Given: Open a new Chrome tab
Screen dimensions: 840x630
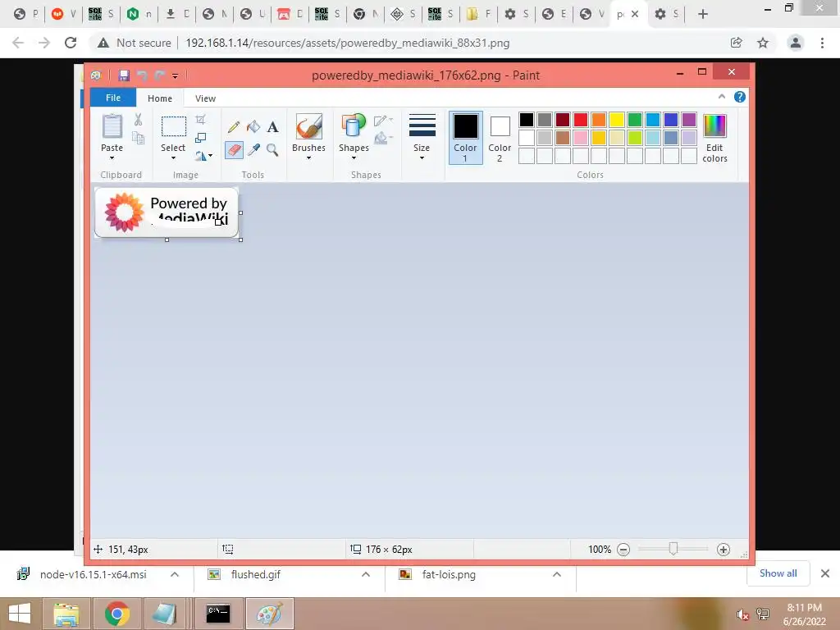Looking at the screenshot, I should 703,14.
